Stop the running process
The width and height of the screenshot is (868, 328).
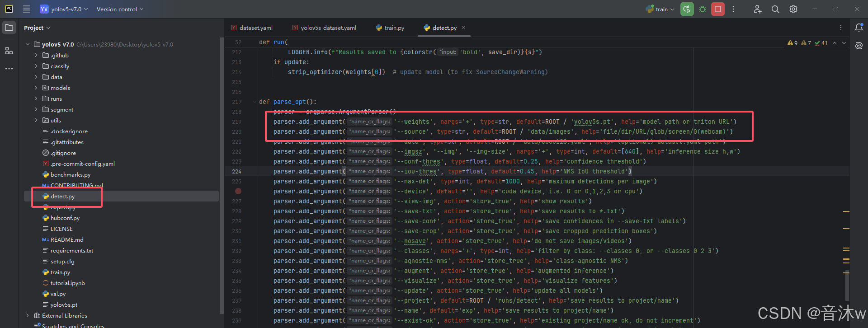pos(718,9)
